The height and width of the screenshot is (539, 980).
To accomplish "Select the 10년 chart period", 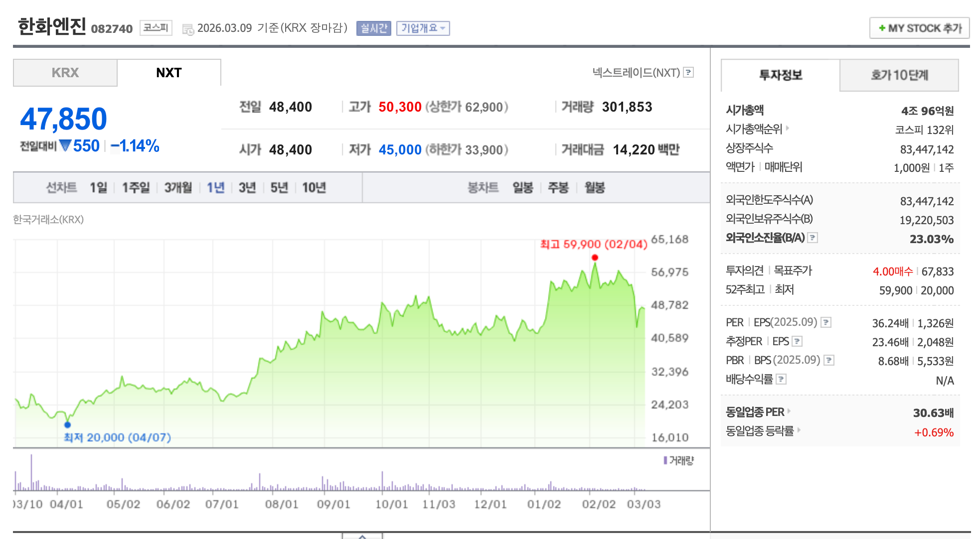I will [x=314, y=188].
